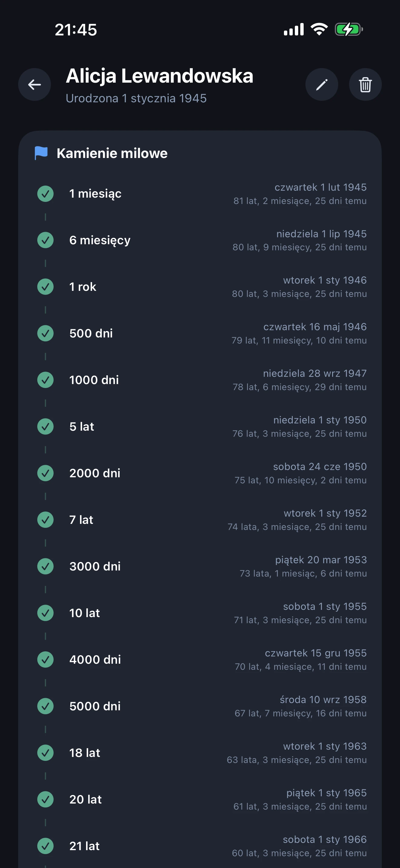Tap the pencil edit icon
The width and height of the screenshot is (400, 868).
point(322,84)
